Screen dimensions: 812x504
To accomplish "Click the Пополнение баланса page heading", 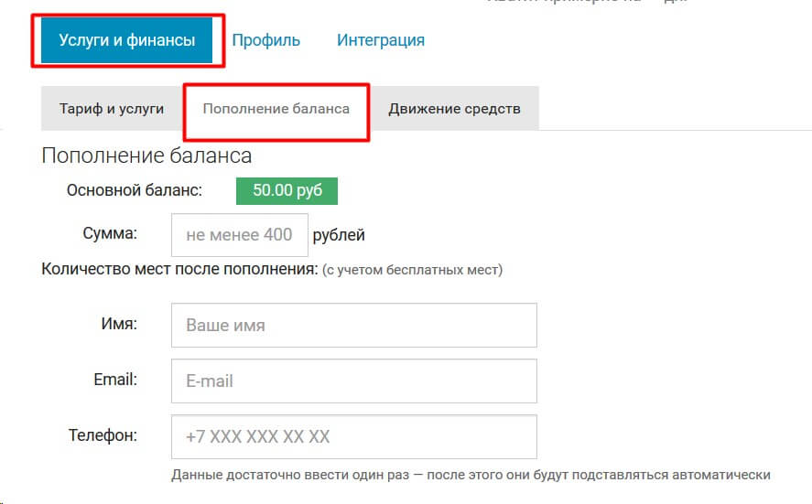I will coord(146,155).
